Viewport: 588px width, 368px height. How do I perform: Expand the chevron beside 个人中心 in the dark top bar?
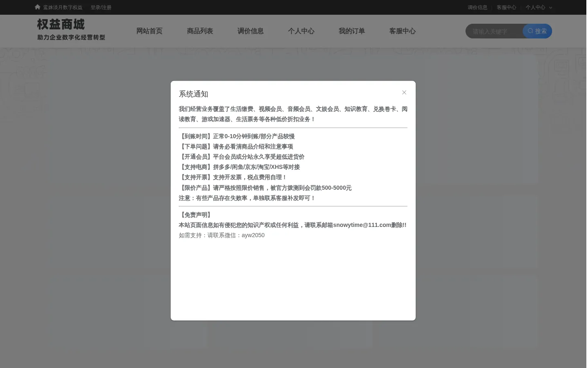(x=550, y=8)
